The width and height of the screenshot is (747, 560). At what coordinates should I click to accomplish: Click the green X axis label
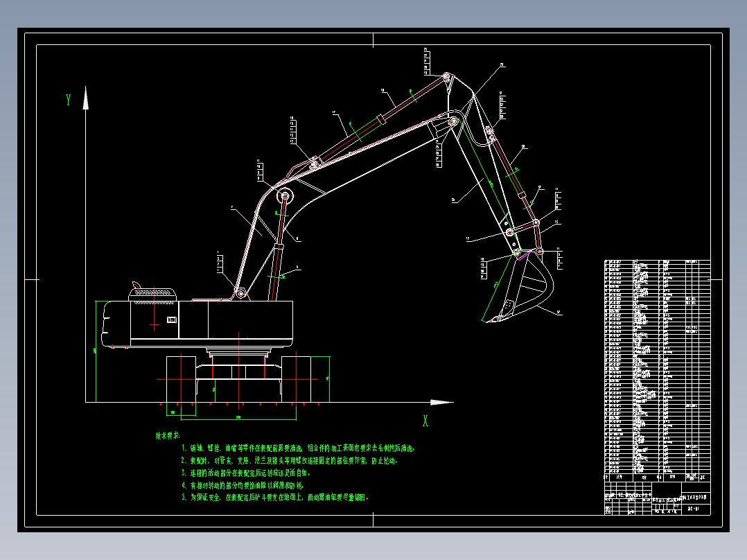tap(425, 421)
